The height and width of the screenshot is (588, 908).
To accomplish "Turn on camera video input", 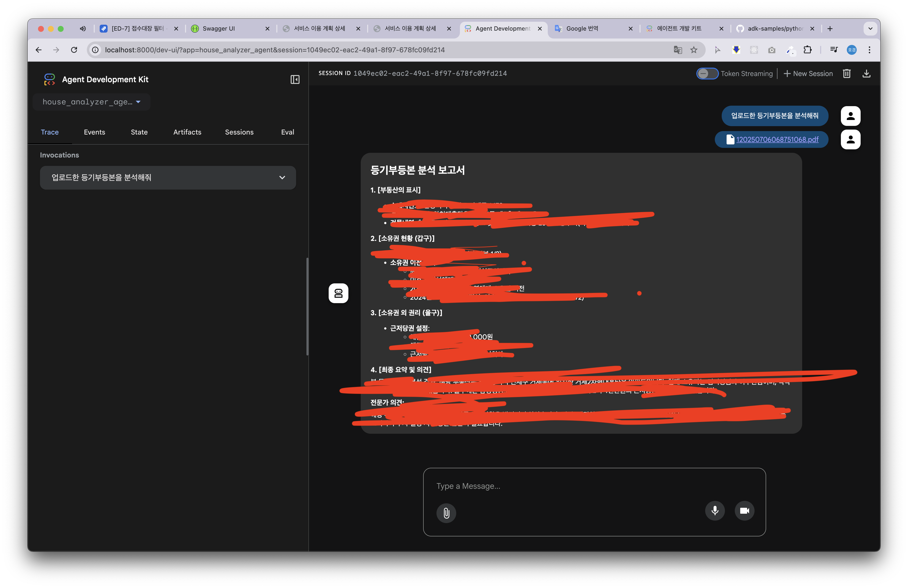I will pyautogui.click(x=744, y=510).
